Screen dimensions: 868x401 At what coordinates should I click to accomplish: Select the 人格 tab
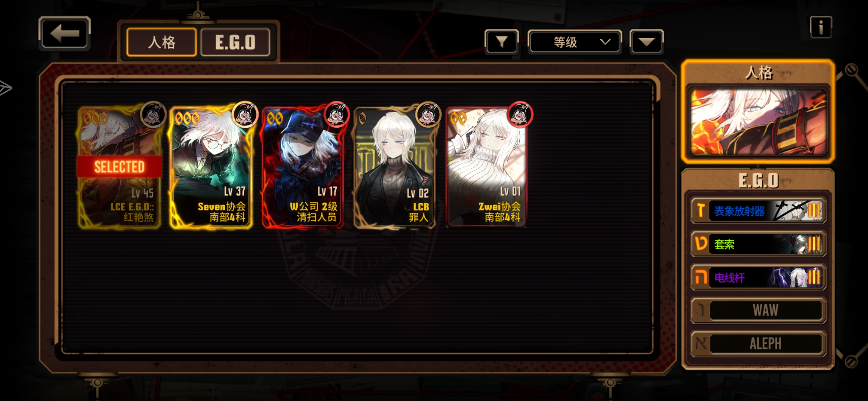[x=162, y=42]
